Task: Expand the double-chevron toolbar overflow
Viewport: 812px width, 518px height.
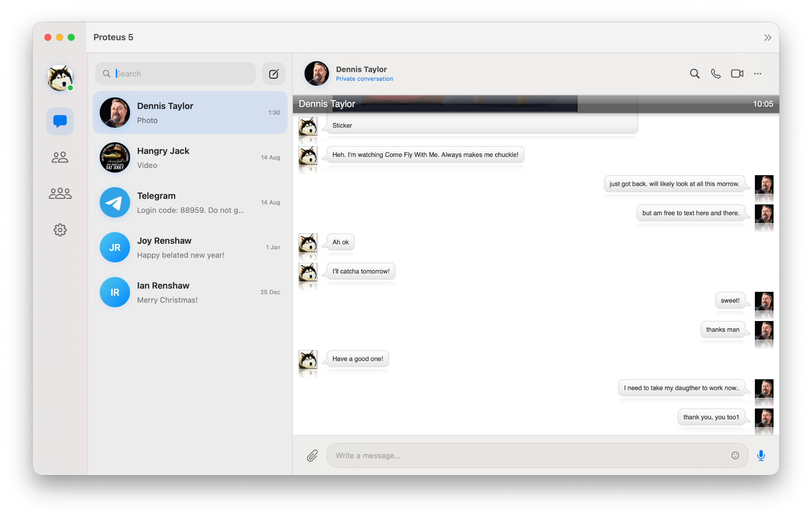Action: click(768, 38)
